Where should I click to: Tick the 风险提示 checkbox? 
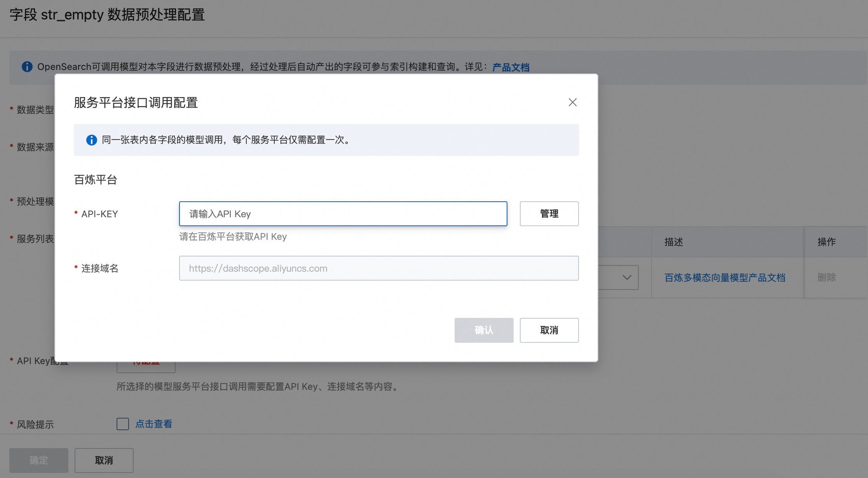click(x=123, y=424)
